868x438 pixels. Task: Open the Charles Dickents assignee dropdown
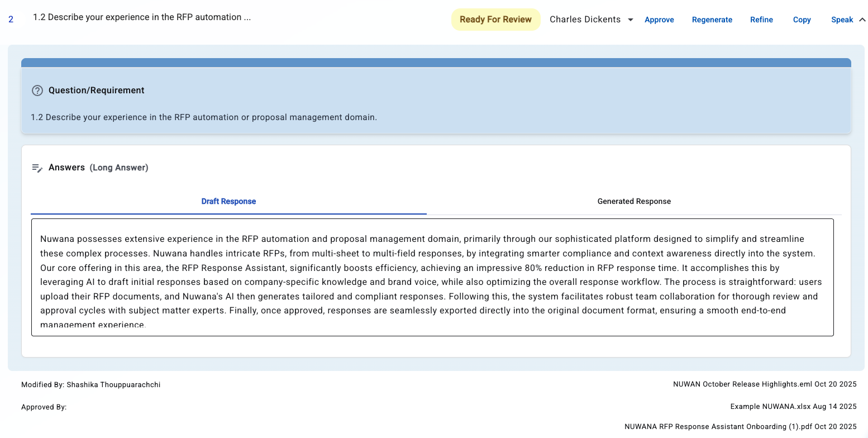[x=592, y=20]
